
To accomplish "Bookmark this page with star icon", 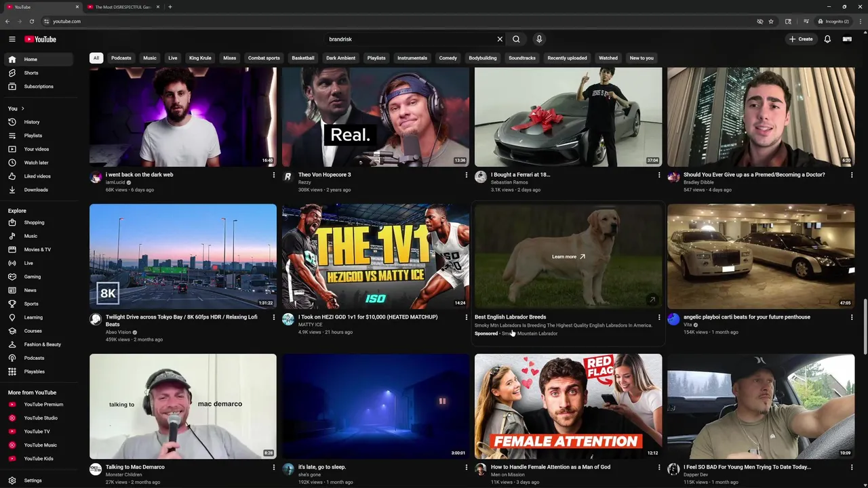I will [771, 21].
